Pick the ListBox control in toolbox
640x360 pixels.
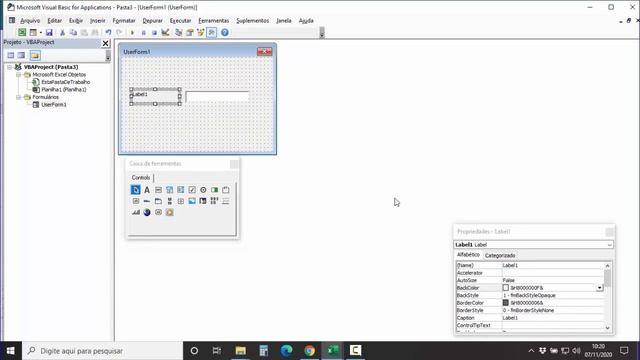(180, 190)
